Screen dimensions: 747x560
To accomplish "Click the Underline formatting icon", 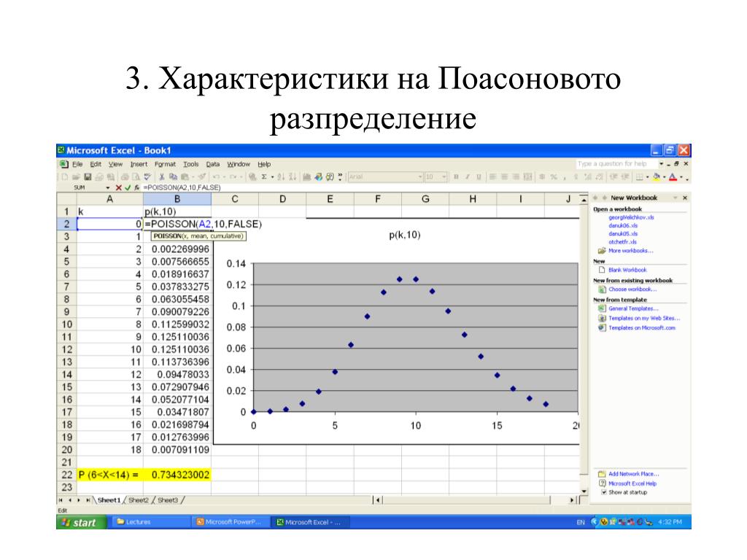I will [x=479, y=176].
